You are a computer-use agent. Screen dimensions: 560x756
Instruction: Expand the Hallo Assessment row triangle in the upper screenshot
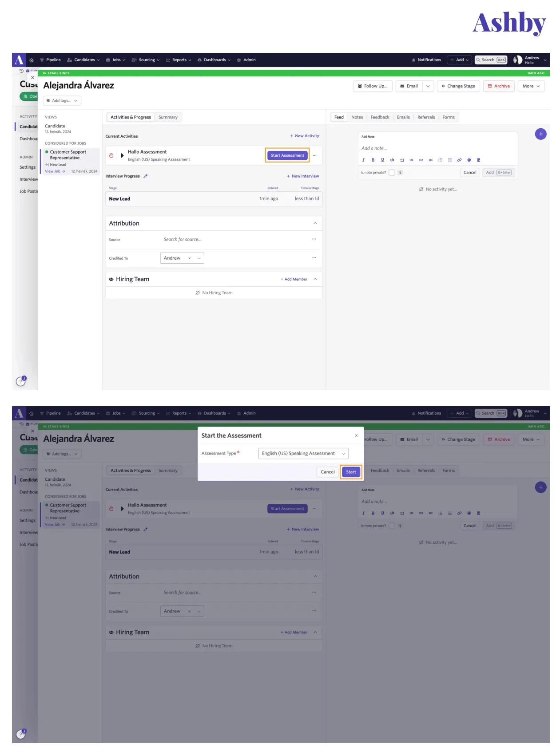122,156
